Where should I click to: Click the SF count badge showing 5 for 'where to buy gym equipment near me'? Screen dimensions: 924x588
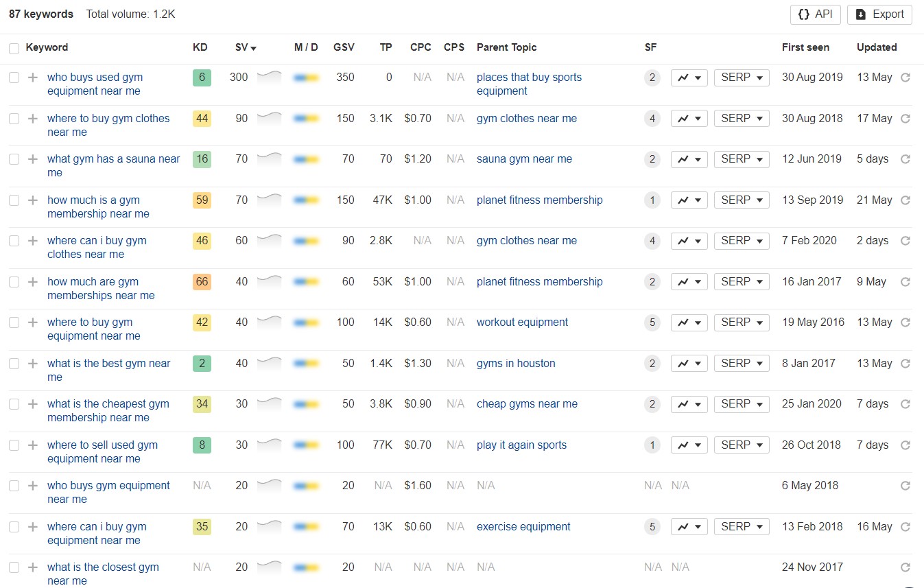click(652, 322)
